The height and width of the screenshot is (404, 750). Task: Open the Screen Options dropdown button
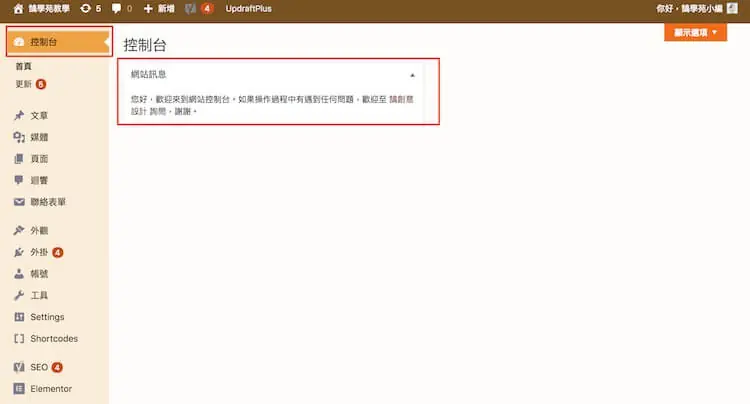(695, 33)
